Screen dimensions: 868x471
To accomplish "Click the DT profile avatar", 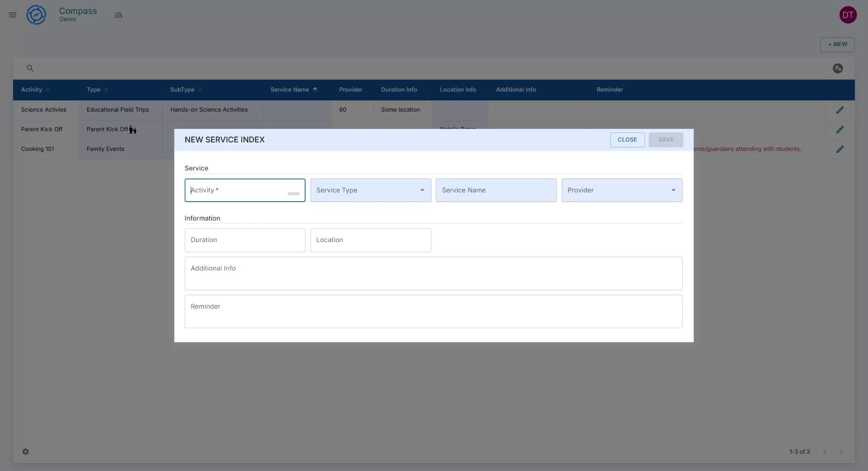I will (x=849, y=14).
